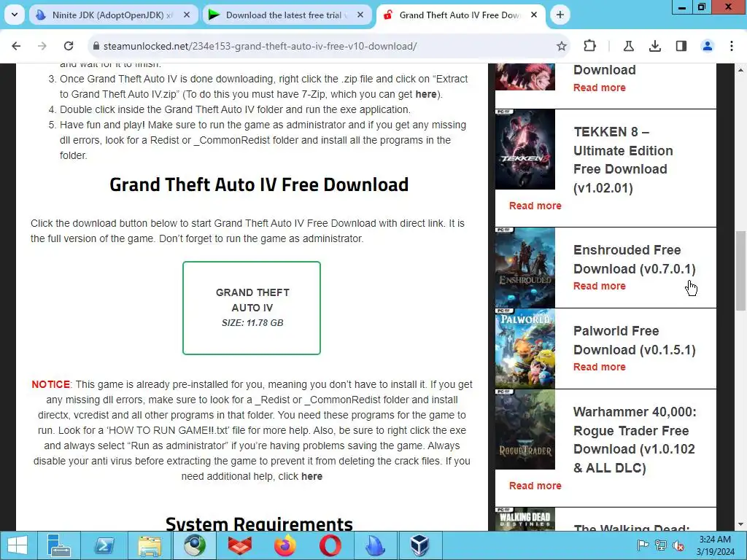Open Action Center flag tray icon

pyautogui.click(x=643, y=545)
